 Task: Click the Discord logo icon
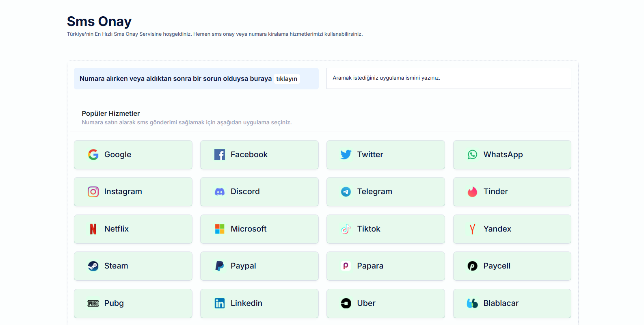click(x=220, y=192)
